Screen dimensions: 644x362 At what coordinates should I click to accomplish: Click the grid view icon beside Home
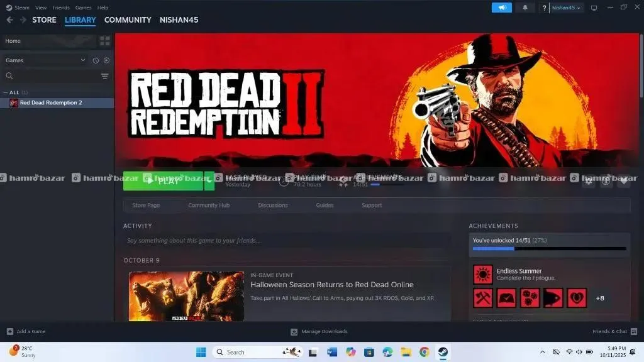pos(105,41)
